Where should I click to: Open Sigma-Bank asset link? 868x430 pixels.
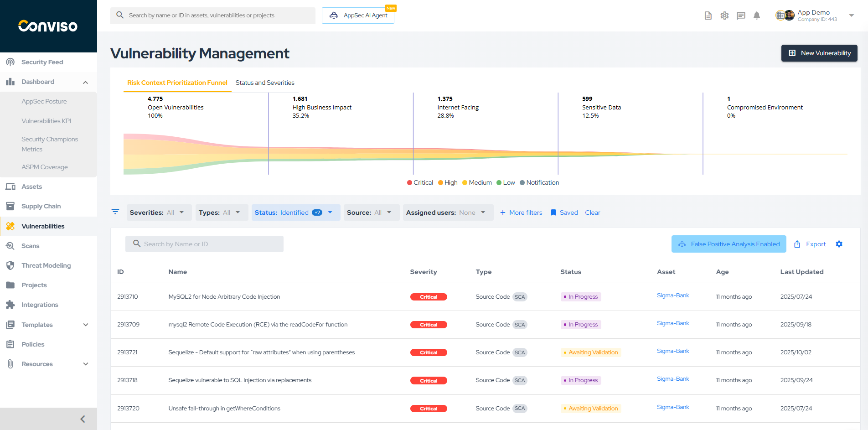673,295
